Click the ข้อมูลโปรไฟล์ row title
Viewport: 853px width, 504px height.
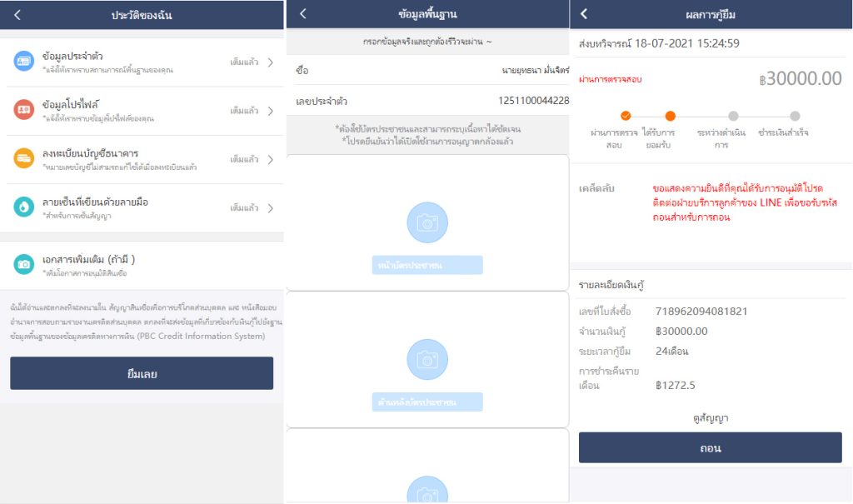(71, 104)
